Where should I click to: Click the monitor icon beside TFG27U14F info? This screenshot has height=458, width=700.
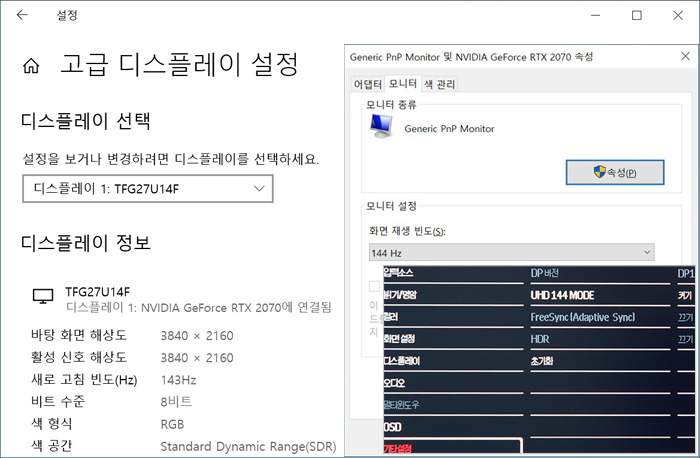(43, 296)
